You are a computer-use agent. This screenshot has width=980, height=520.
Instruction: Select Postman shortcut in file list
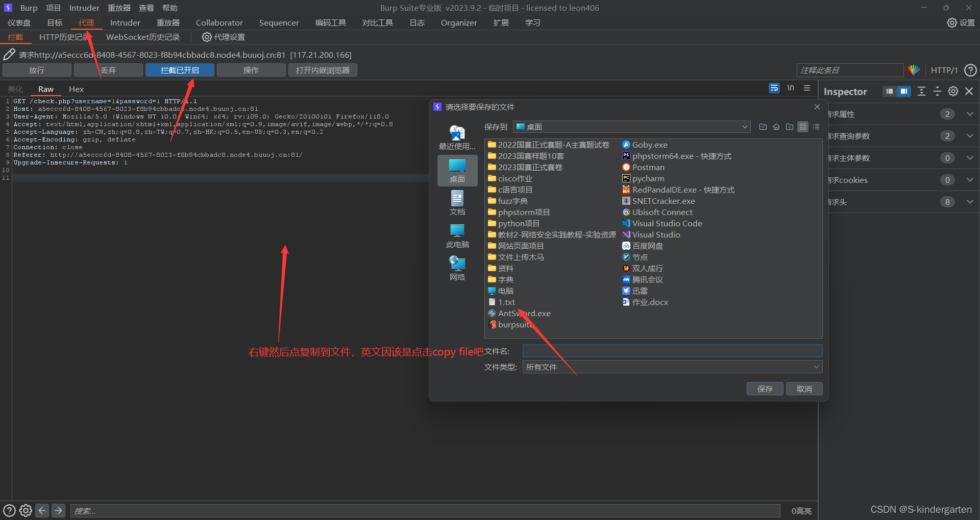click(643, 167)
